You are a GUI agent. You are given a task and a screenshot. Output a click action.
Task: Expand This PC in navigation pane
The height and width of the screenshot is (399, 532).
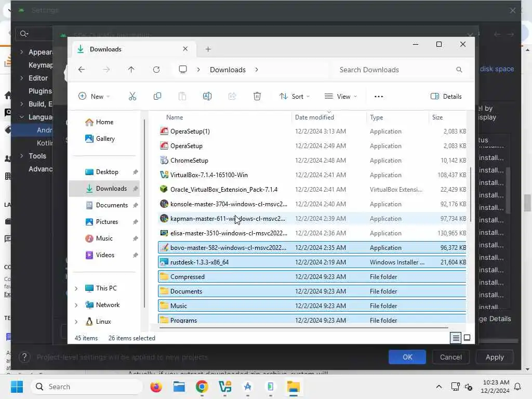click(76, 288)
